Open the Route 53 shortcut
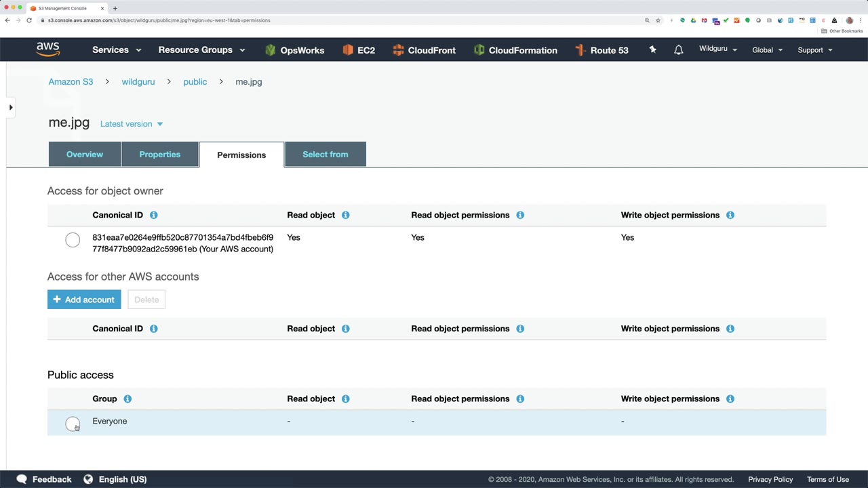The width and height of the screenshot is (868, 488). tap(601, 50)
